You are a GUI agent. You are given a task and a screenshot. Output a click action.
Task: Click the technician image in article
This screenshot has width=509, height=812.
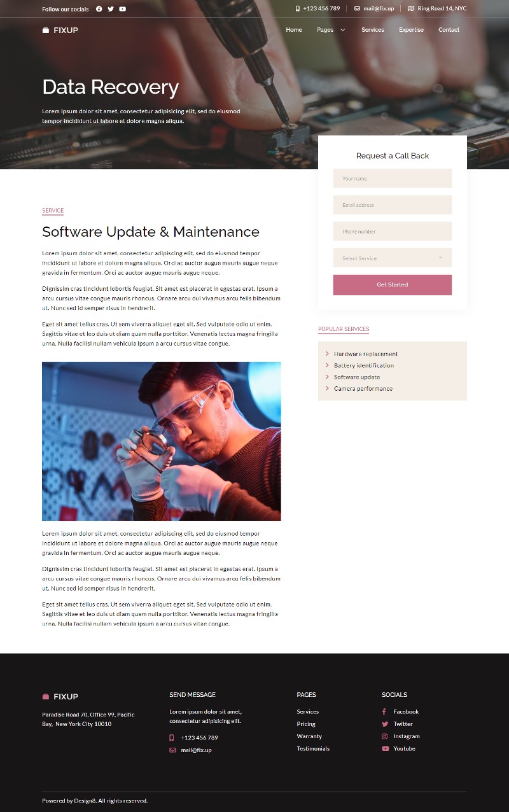point(161,441)
